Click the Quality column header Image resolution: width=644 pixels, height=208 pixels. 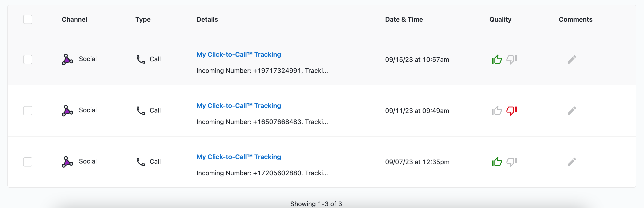click(x=500, y=19)
